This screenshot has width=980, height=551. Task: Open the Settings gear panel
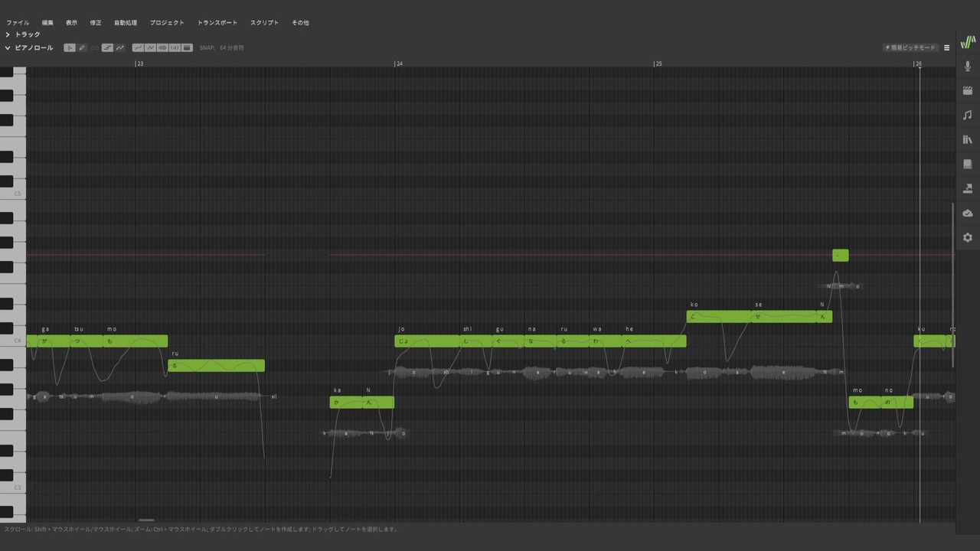968,237
